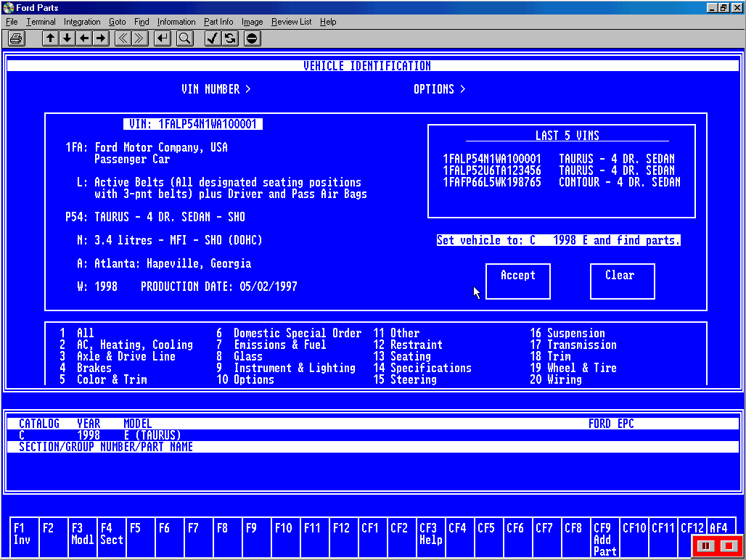746x560 pixels.
Task: Choose category 19 Wheel & Tire
Action: coord(573,368)
